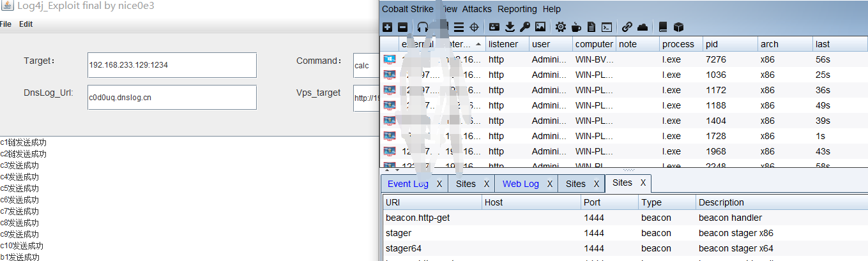Select beacon icon in row with pid 1036
The image size is (868, 261).
(390, 75)
